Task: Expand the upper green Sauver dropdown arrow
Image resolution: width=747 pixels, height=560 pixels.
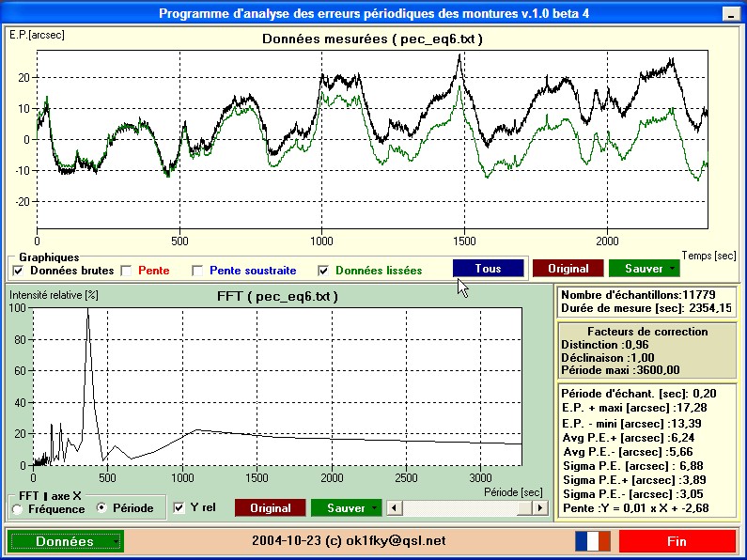Action: click(x=672, y=269)
